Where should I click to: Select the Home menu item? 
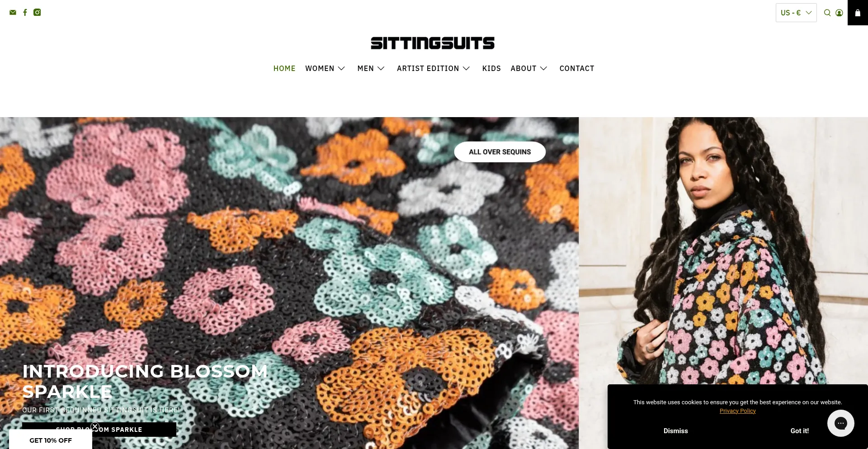tap(284, 68)
